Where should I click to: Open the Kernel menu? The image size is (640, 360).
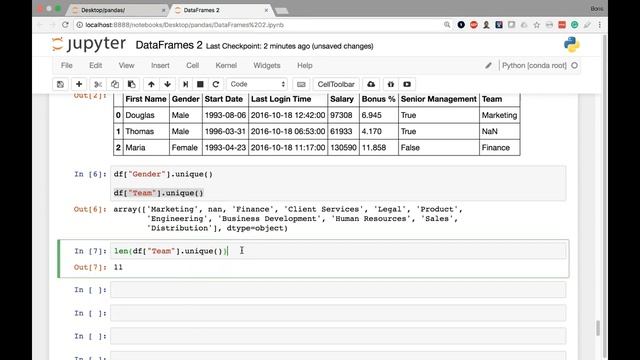(x=226, y=65)
